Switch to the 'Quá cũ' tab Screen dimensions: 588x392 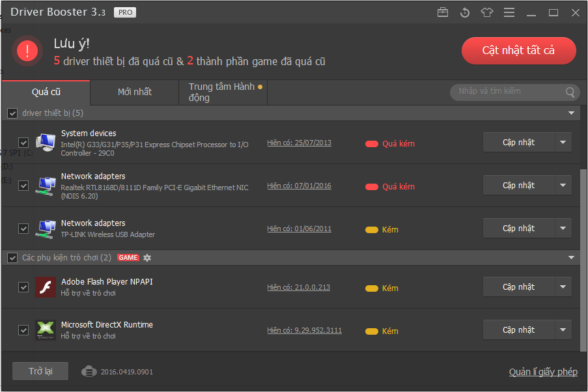point(46,92)
